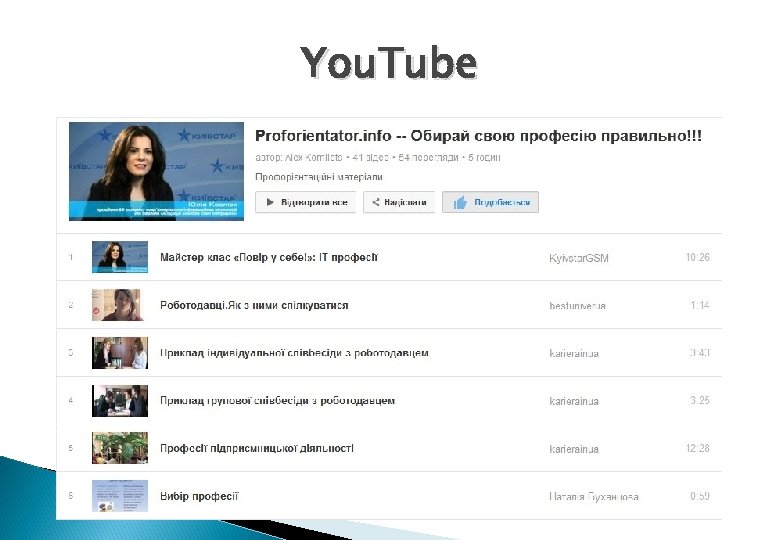Open thumbnail of 'Майстер клас «Повір у себе»' video
This screenshot has height=540, width=780.
120,257
